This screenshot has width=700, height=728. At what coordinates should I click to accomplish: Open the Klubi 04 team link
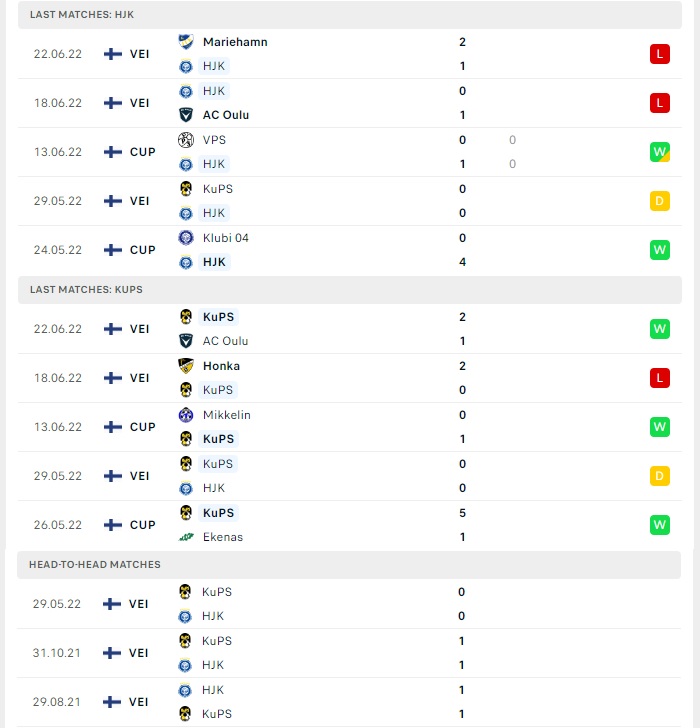tap(226, 238)
